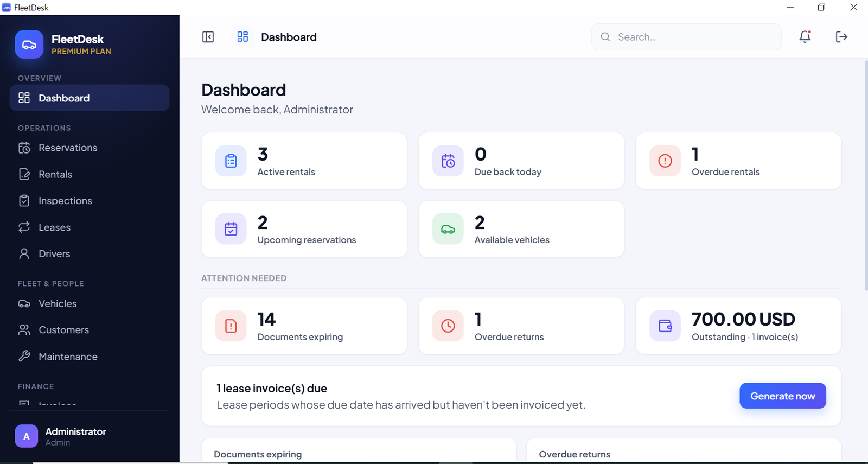
Task: Click "Overdue returns" label in attention card
Action: click(509, 337)
